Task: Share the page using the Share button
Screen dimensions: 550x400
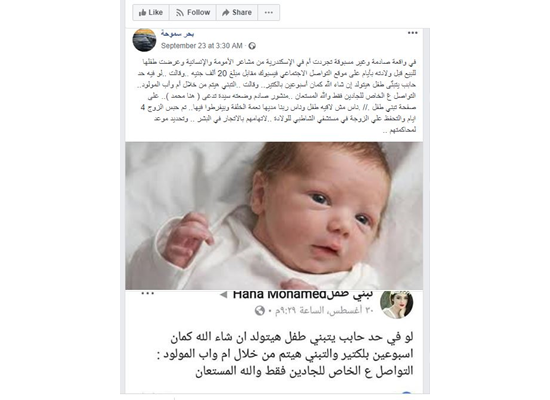Action: click(237, 13)
